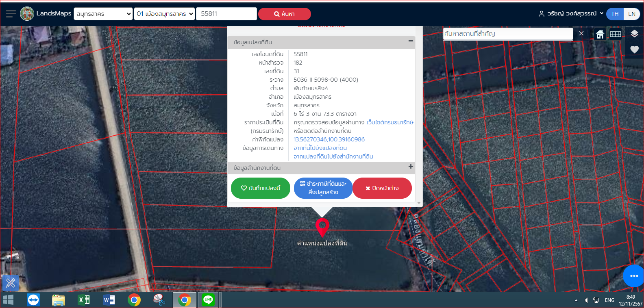Collapse the ข้อมูลแปลงที่ดิน section
This screenshot has width=644, height=308.
pos(411,41)
